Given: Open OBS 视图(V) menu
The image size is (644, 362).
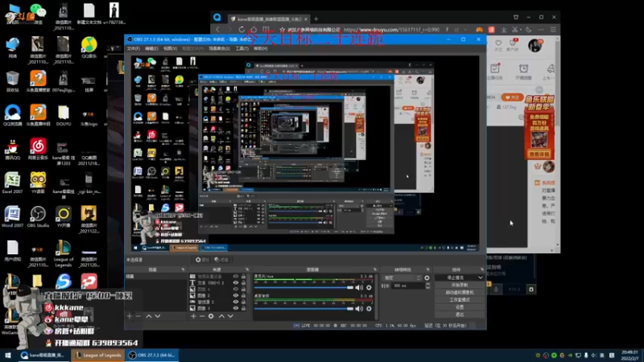Looking at the screenshot, I should tap(170, 48).
